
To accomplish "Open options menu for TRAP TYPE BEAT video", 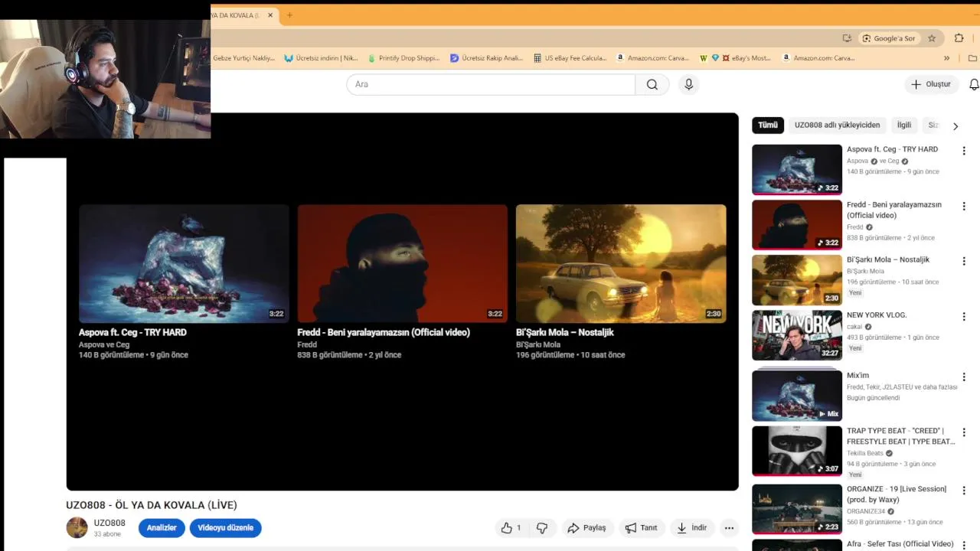I will point(964,432).
